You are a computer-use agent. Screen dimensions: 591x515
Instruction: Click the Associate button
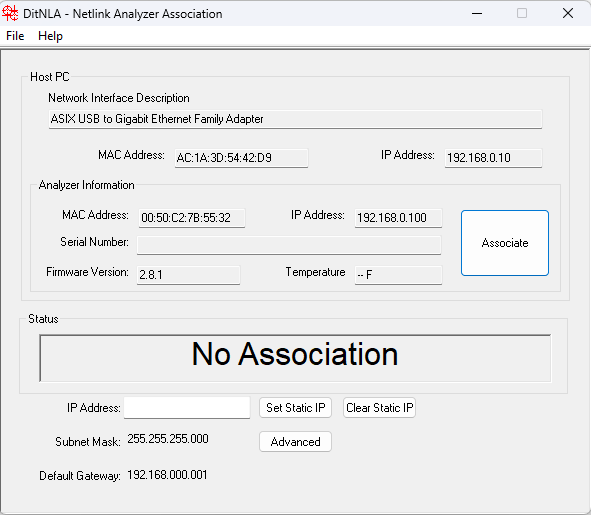pos(505,243)
